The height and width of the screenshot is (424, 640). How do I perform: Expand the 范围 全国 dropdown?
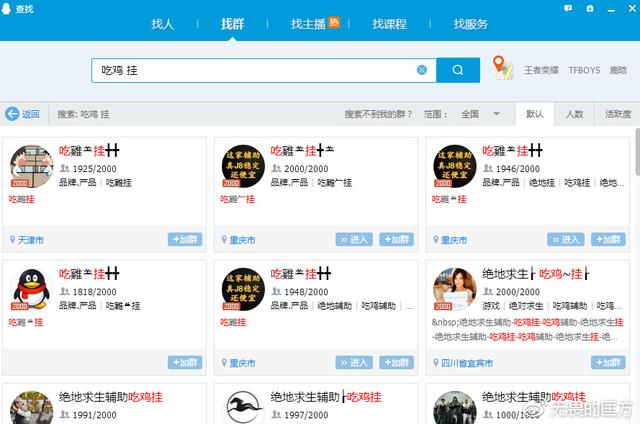(480, 114)
